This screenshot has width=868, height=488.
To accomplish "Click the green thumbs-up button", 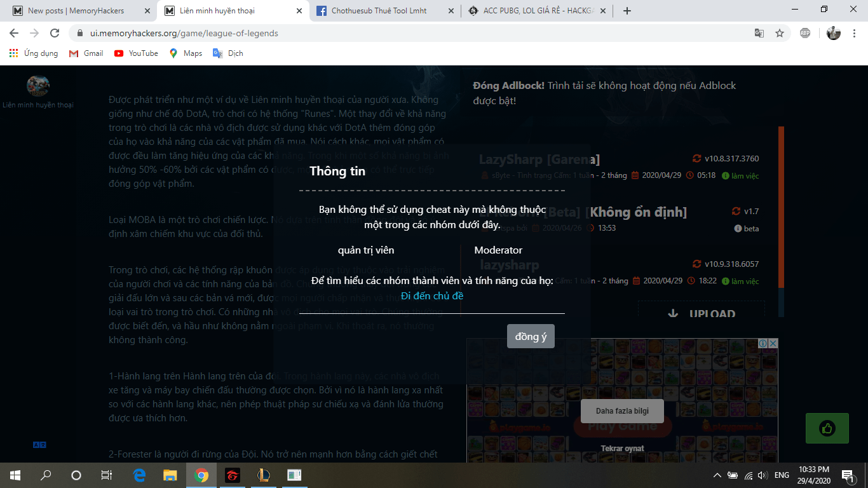I will [827, 428].
